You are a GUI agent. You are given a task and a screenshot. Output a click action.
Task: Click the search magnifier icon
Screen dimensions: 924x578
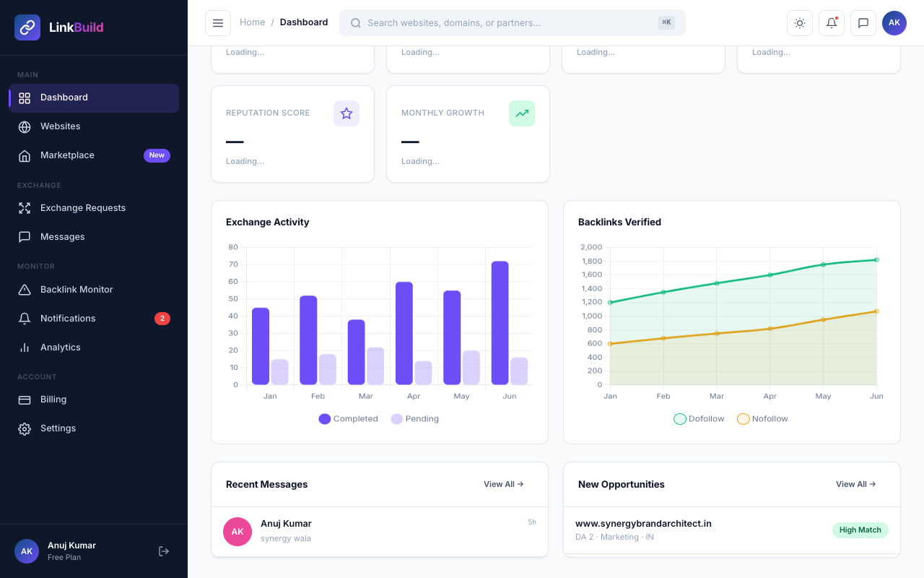(356, 23)
